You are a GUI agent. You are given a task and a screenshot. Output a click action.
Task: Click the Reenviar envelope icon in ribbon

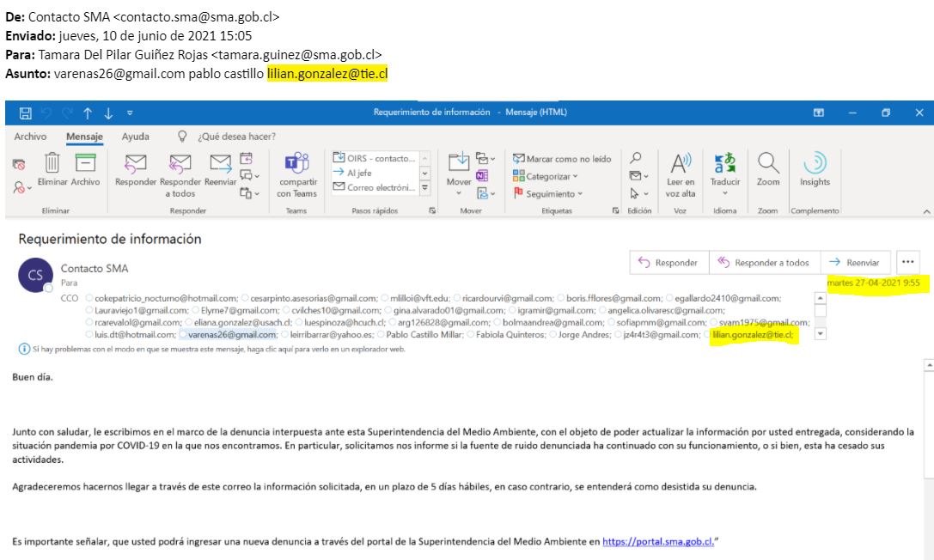pyautogui.click(x=221, y=163)
